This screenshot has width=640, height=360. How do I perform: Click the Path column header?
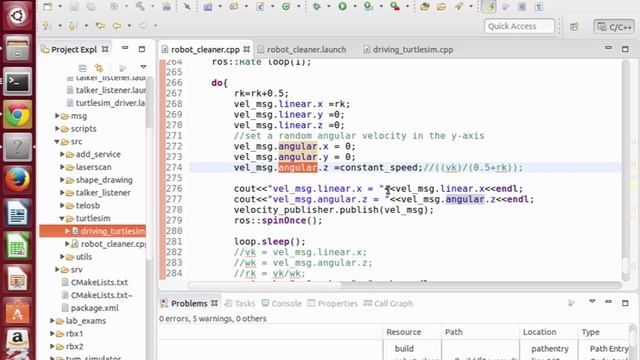480,332
